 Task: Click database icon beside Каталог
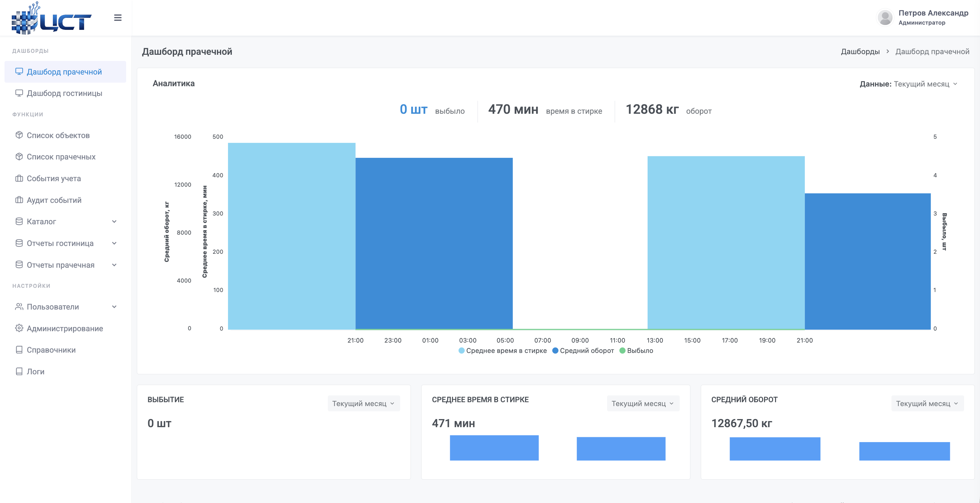tap(19, 221)
